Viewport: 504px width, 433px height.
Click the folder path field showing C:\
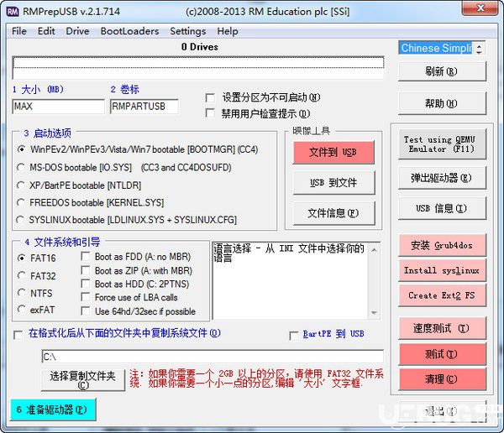coord(213,357)
